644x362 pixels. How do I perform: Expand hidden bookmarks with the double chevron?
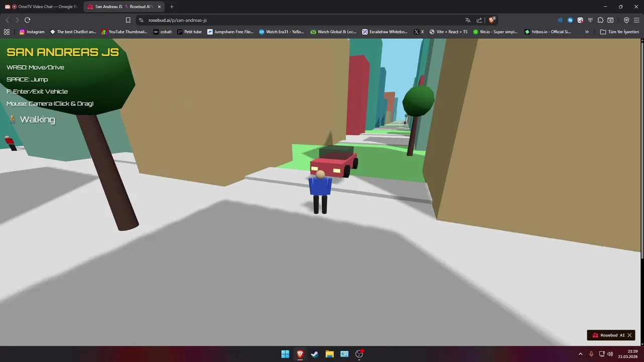click(587, 32)
